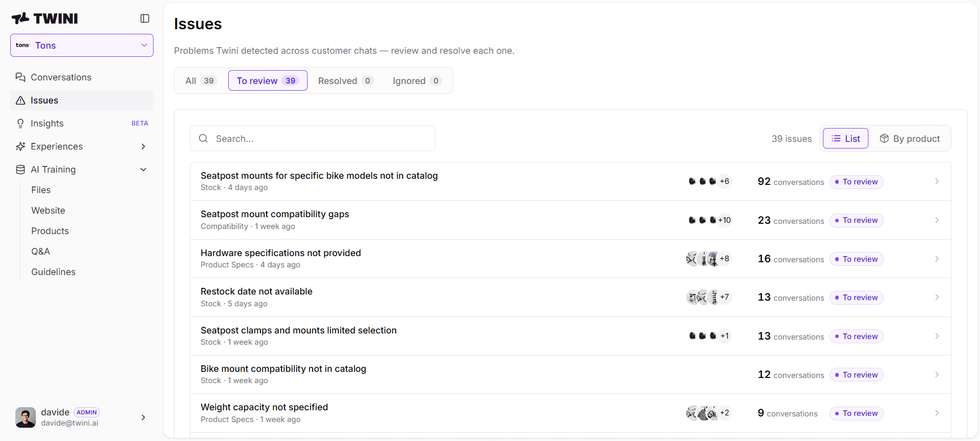Image resolution: width=980 pixels, height=441 pixels.
Task: Open Bike mount compatibility row chevron
Action: [x=937, y=374]
